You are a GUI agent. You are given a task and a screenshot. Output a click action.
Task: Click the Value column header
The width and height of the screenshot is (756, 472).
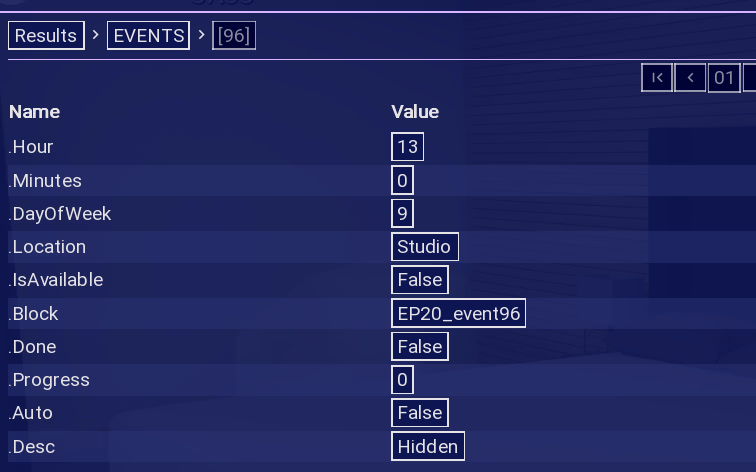point(414,112)
